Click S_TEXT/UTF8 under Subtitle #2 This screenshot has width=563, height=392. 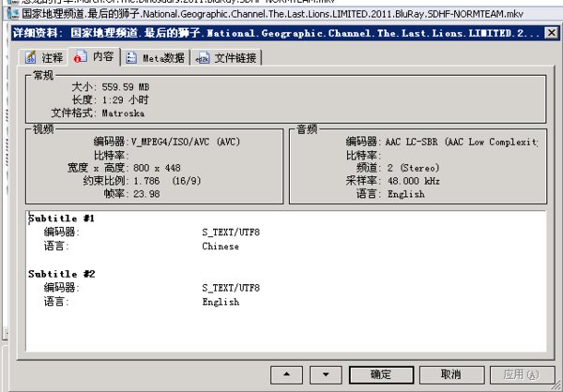(x=231, y=288)
